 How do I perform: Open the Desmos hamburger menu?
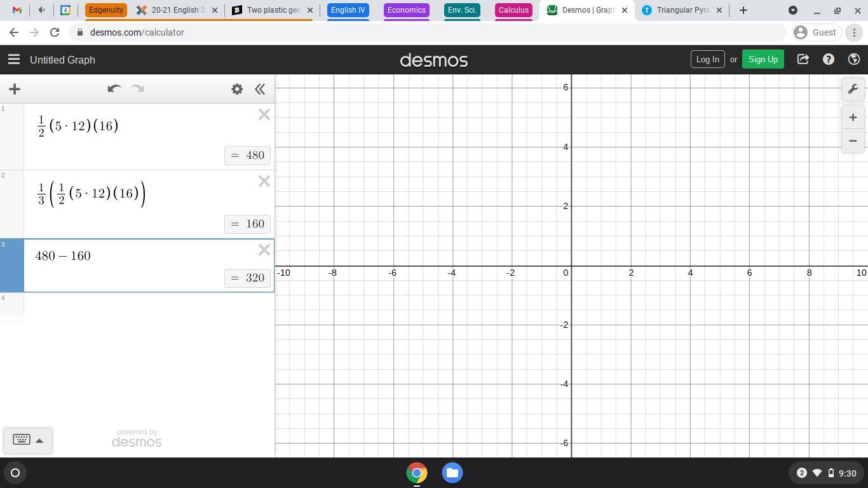point(13,60)
